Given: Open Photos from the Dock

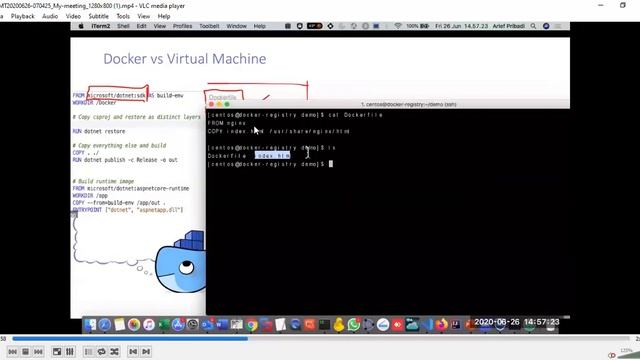Looking at the screenshot, I should pyautogui.click(x=134, y=325).
